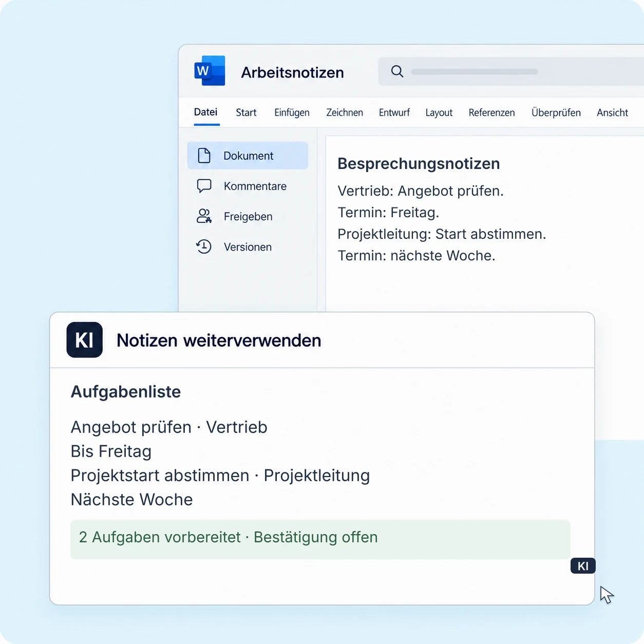Viewport: 644px width, 644px height.
Task: Switch to the Referenzen tab
Action: click(x=491, y=112)
